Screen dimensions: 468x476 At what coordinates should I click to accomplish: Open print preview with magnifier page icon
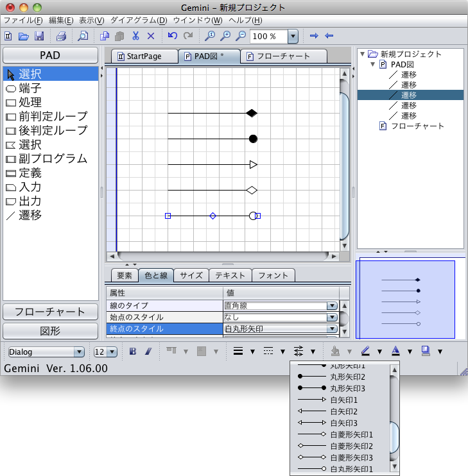tap(83, 36)
